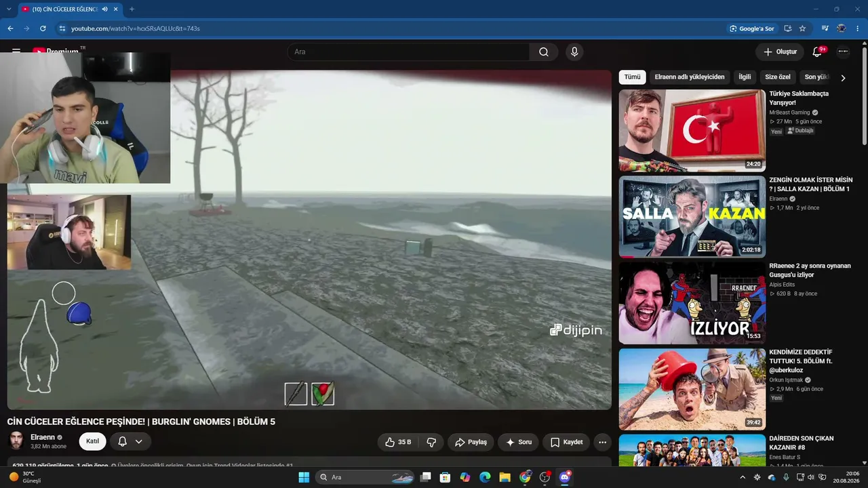Open the Daireden Son Çıkan Kazanır thumbnail

(x=692, y=450)
